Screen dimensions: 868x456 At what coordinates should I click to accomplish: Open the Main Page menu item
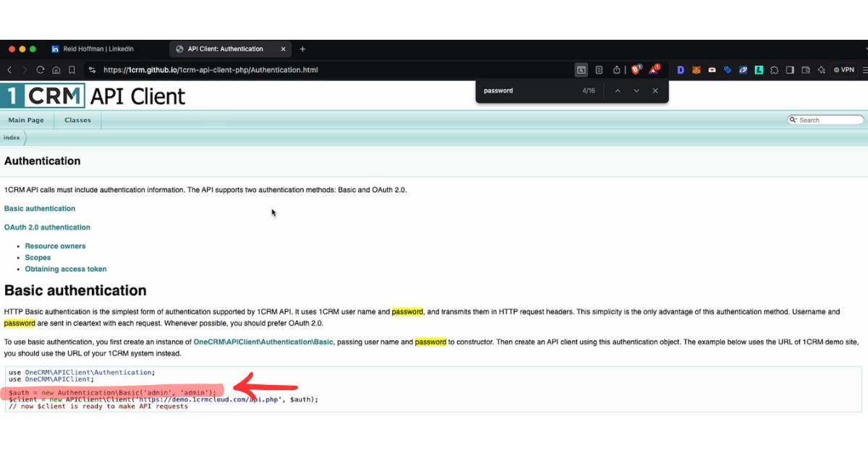click(x=26, y=120)
